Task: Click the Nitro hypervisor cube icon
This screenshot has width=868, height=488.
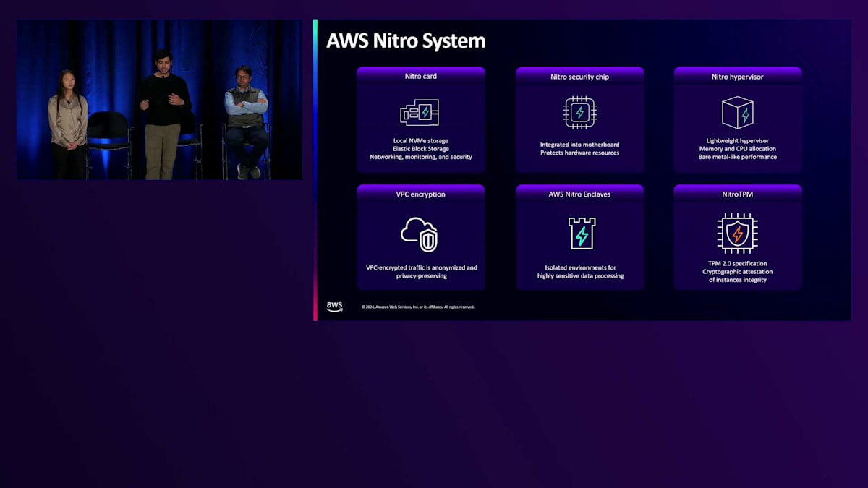Action: 738,113
